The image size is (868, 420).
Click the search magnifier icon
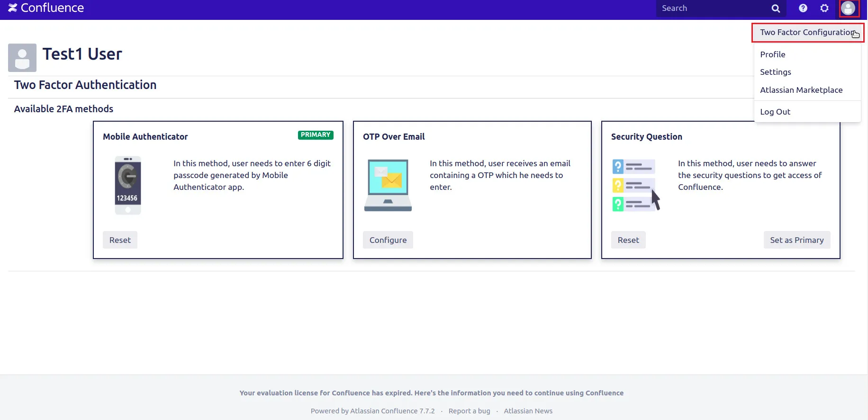(776, 9)
